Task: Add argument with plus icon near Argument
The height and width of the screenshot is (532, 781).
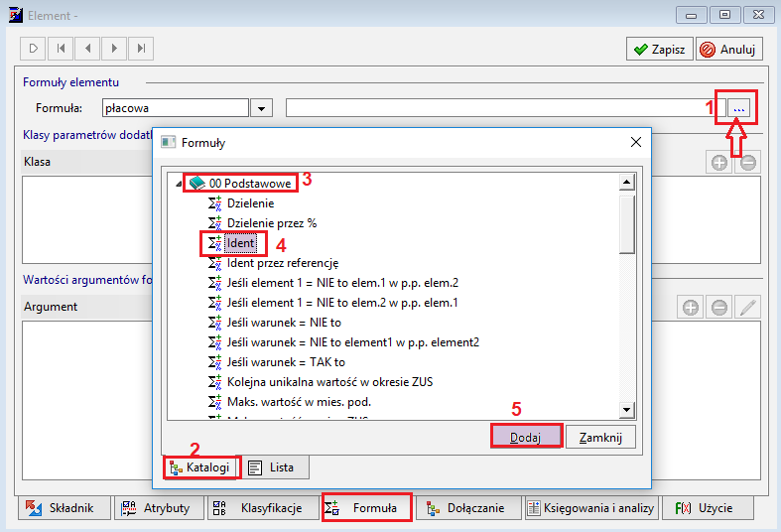Action: [691, 308]
